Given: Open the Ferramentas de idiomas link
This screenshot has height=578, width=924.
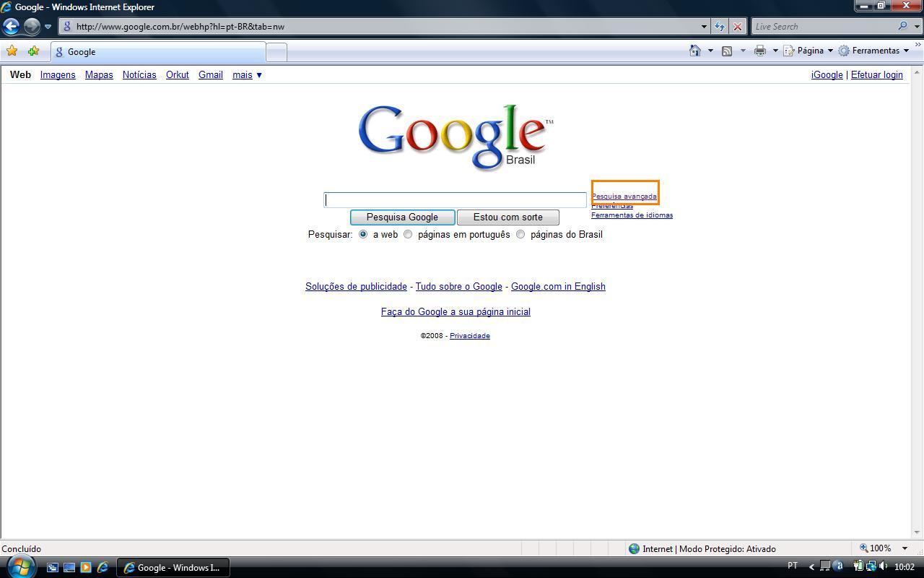Looking at the screenshot, I should (632, 215).
